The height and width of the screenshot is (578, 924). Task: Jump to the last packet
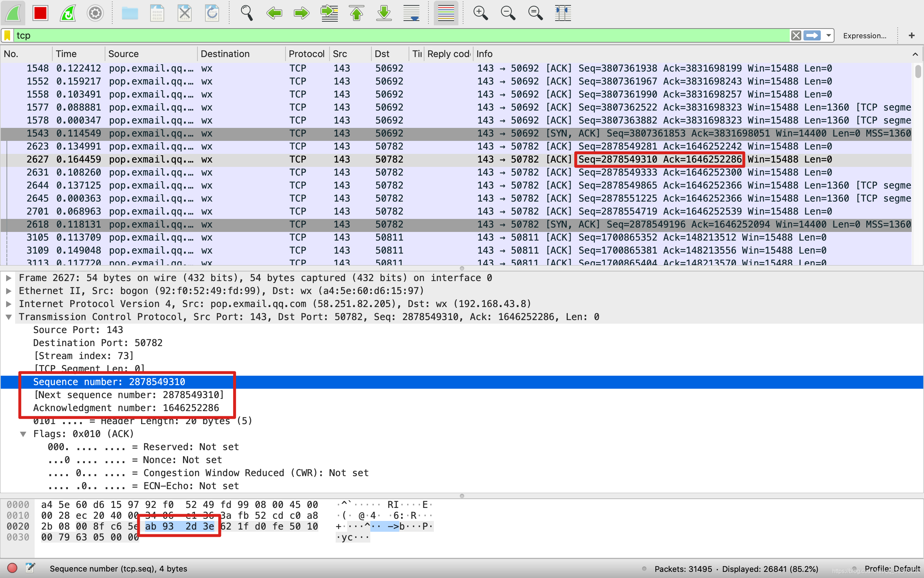click(384, 13)
